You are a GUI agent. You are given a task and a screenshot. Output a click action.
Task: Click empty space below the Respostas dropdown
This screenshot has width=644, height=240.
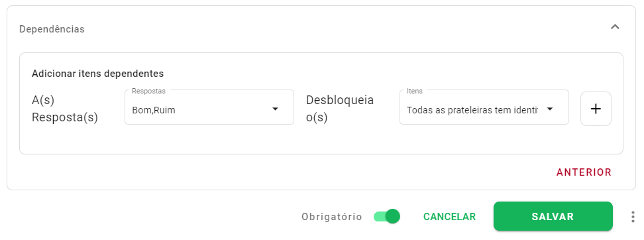pyautogui.click(x=209, y=139)
